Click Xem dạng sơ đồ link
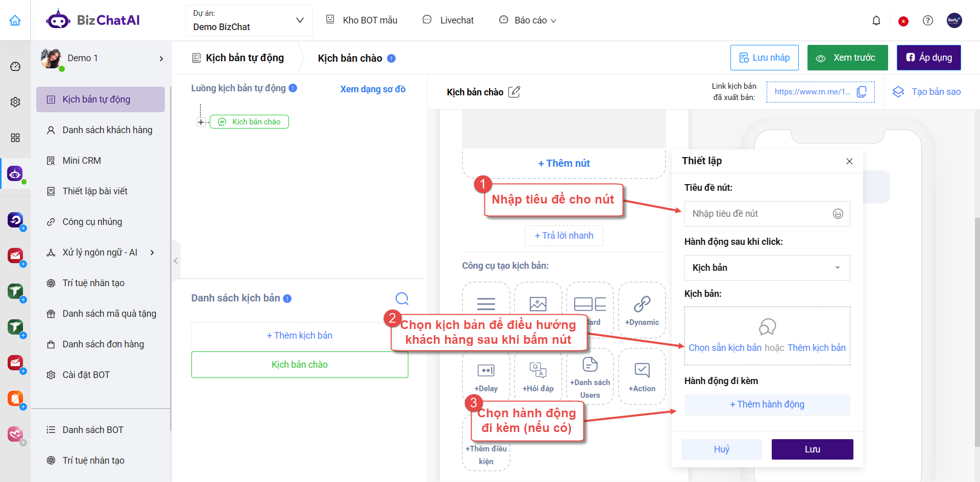The height and width of the screenshot is (482, 980). coord(373,89)
